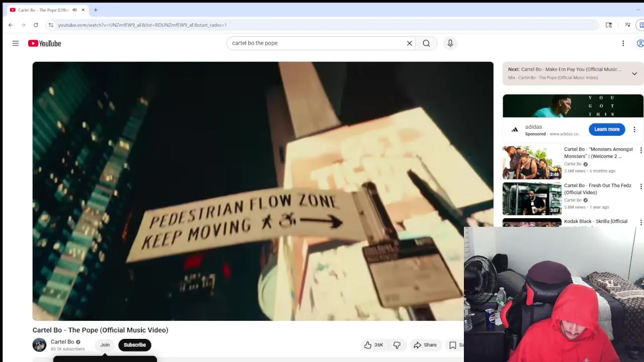The height and width of the screenshot is (362, 644).
Task: Click Next: Make Em Pay You playlist header
Action: coord(565,69)
